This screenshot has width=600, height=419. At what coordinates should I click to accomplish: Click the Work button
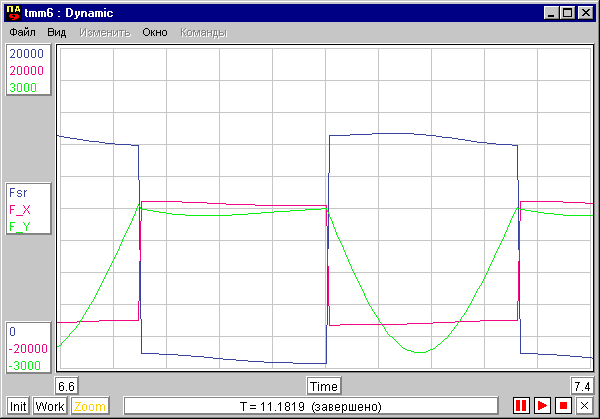(x=50, y=406)
